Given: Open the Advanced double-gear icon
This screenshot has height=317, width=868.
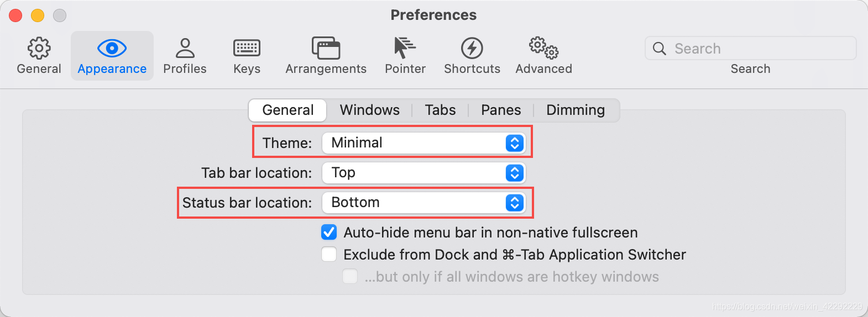Looking at the screenshot, I should coord(543,48).
